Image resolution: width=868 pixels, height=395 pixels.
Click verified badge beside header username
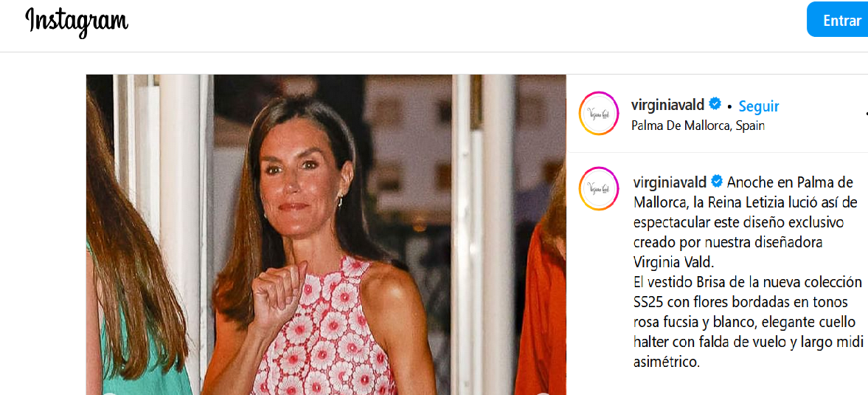click(x=715, y=104)
